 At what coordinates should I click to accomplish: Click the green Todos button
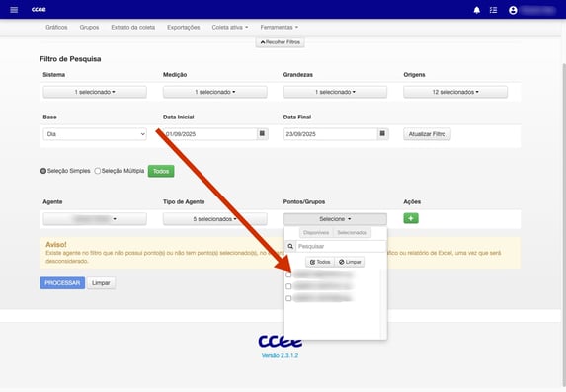[x=161, y=171]
